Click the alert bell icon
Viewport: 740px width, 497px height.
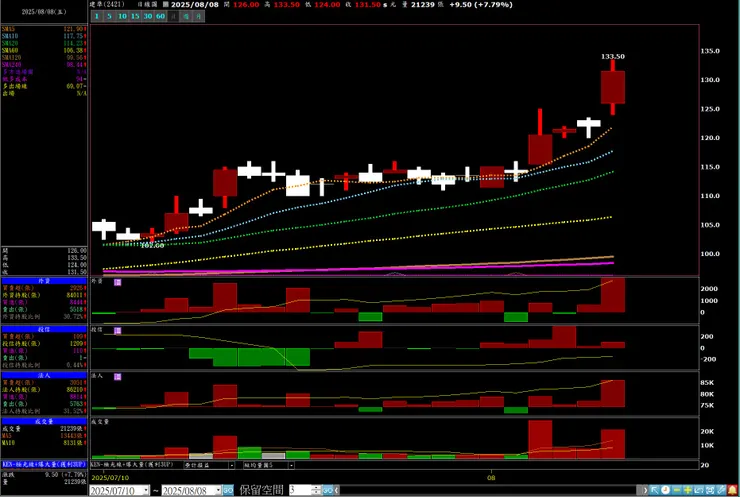coord(732,490)
